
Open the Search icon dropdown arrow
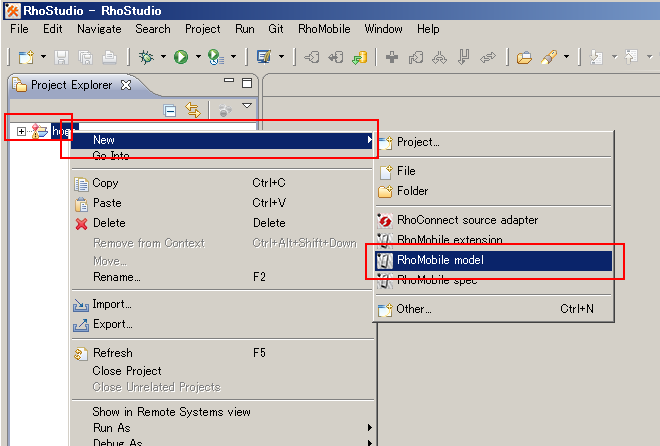click(x=567, y=56)
